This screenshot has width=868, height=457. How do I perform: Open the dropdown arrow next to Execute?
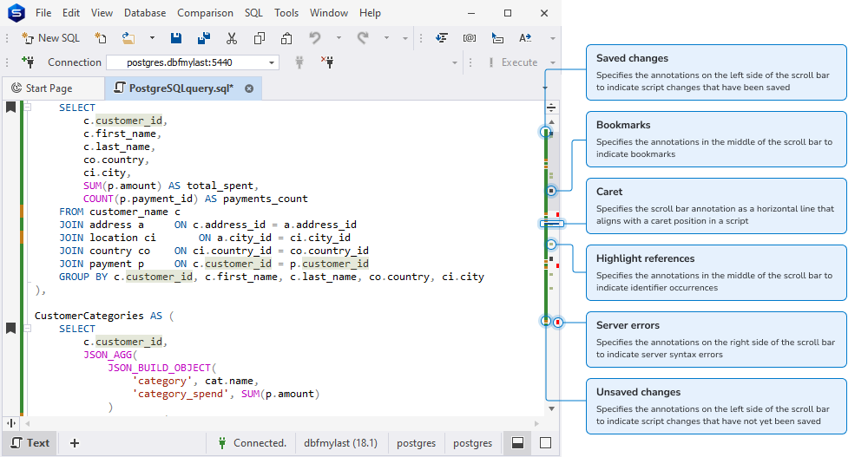point(552,62)
